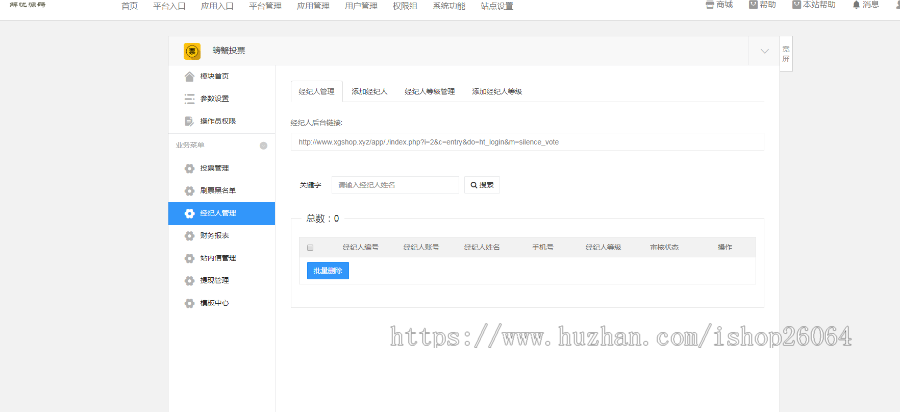Open 商城 store icon in top bar
Viewport: 900px width, 412px height.
pos(709,5)
